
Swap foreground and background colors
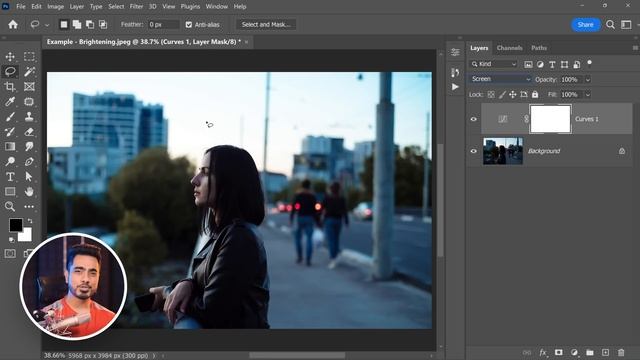[x=30, y=221]
